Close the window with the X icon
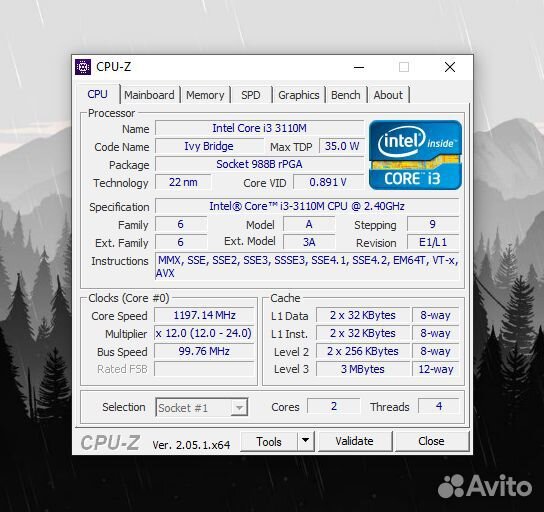The image size is (544, 512). pos(450,67)
